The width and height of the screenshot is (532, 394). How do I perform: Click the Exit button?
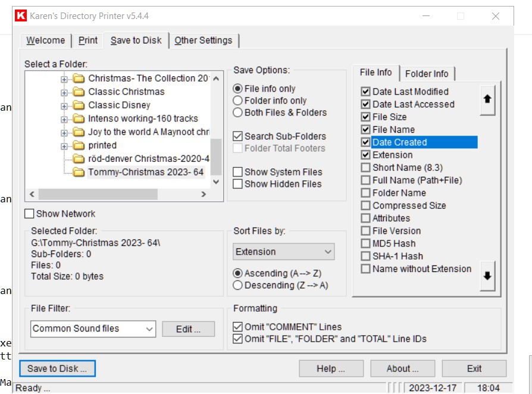[x=474, y=368]
